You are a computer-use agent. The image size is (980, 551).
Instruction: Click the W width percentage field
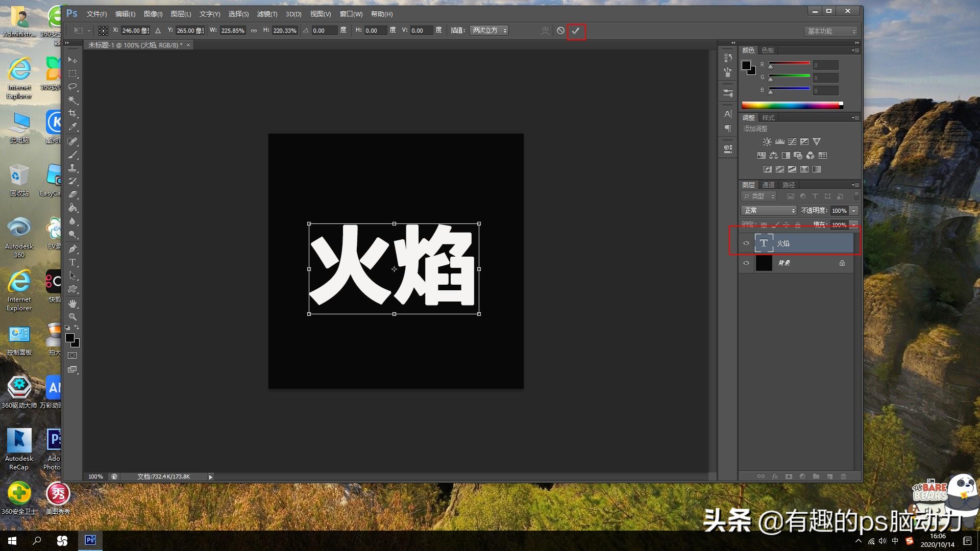[232, 31]
